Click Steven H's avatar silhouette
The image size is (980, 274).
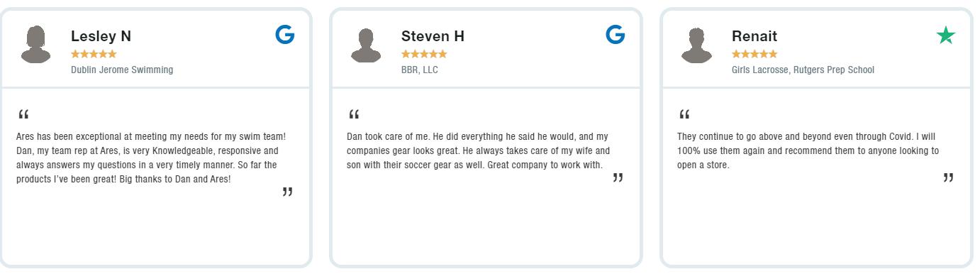366,45
